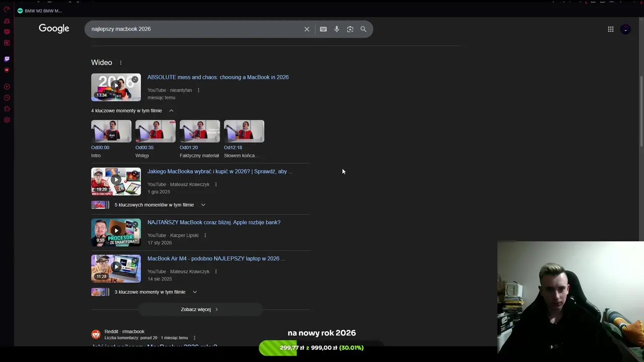This screenshot has width=644, height=362.
Task: Click the Od00:00 timestamp link
Action: (x=100, y=148)
